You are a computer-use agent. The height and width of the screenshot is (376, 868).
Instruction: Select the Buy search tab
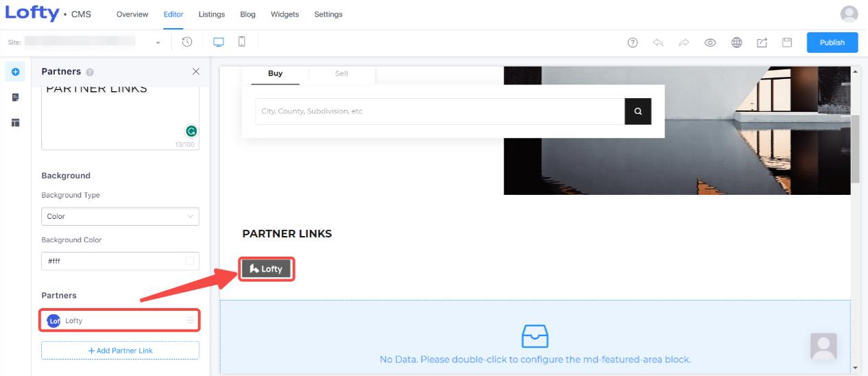275,73
